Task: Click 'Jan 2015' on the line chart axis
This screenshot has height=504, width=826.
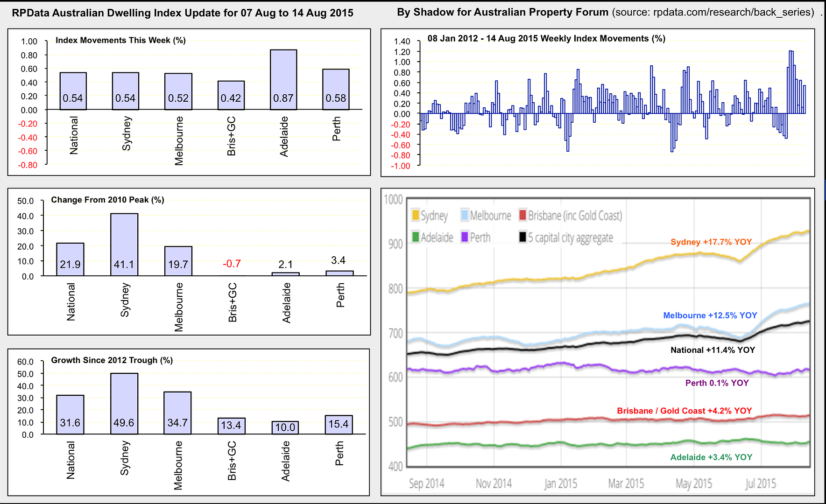Action: coord(560,483)
